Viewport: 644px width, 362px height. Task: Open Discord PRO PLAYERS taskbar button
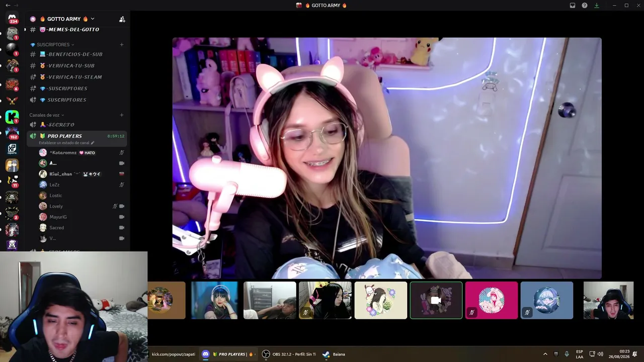point(228,354)
